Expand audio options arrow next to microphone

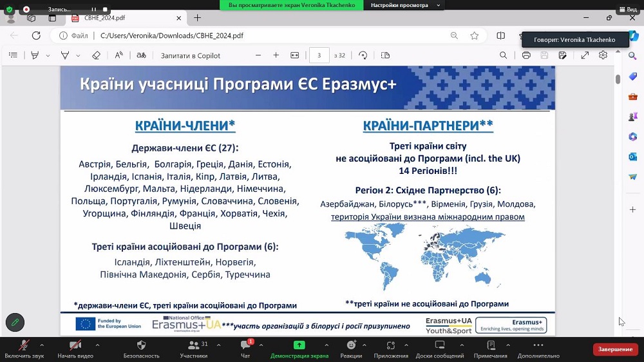(x=42, y=345)
